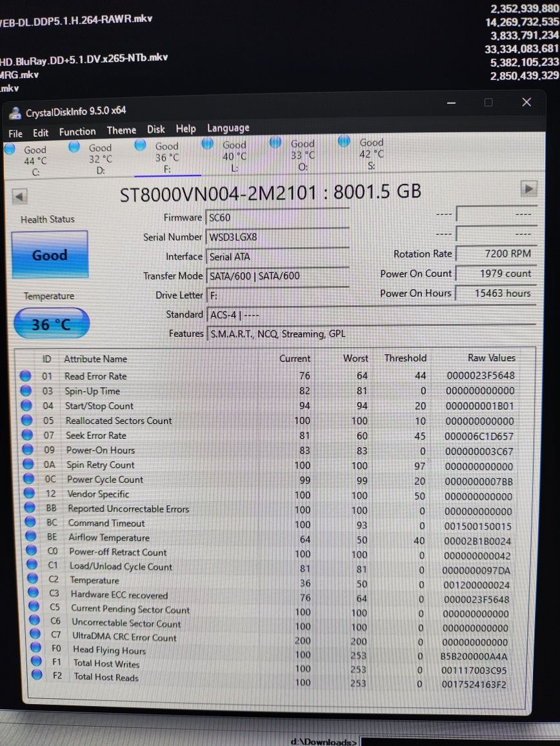Click the Interface field Serial ATA
Viewport: 560px width, 746px height.
pos(277,256)
